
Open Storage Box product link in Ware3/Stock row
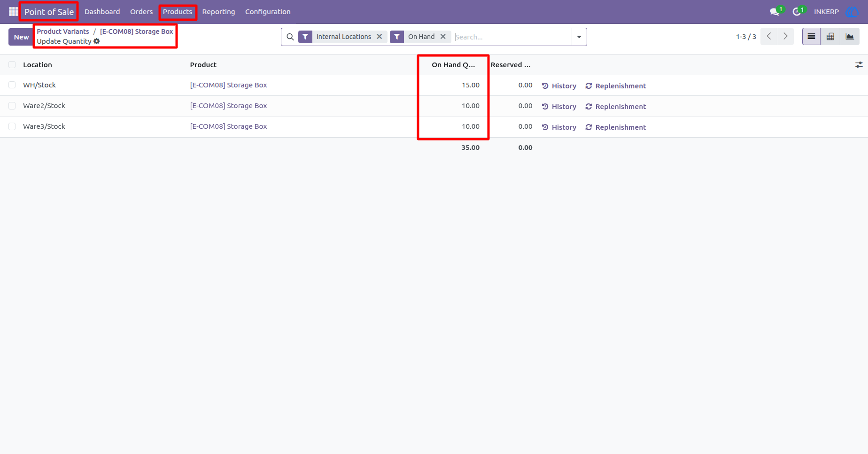coord(228,126)
